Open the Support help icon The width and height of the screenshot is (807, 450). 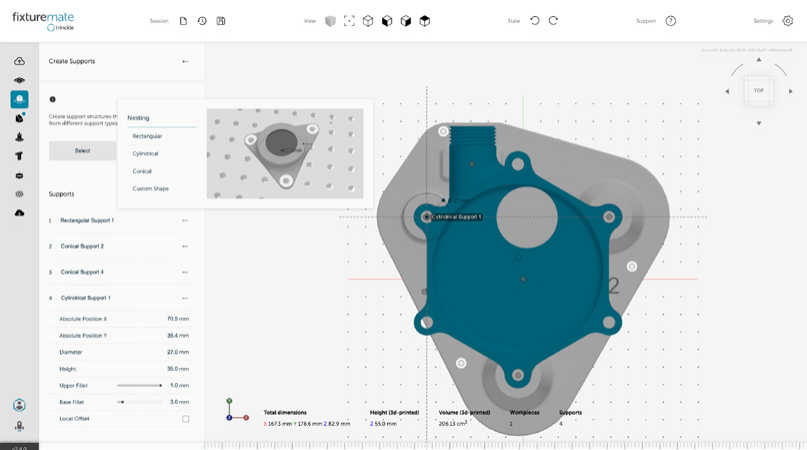[x=671, y=21]
